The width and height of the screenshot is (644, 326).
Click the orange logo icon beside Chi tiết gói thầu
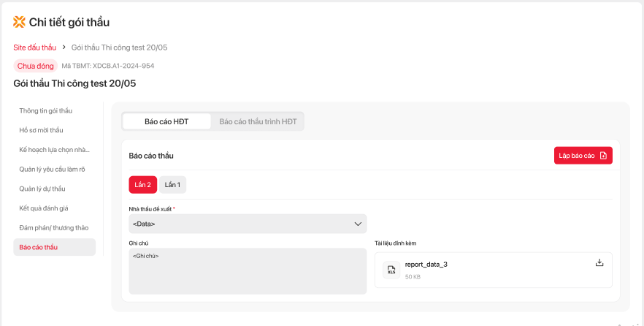coord(19,22)
